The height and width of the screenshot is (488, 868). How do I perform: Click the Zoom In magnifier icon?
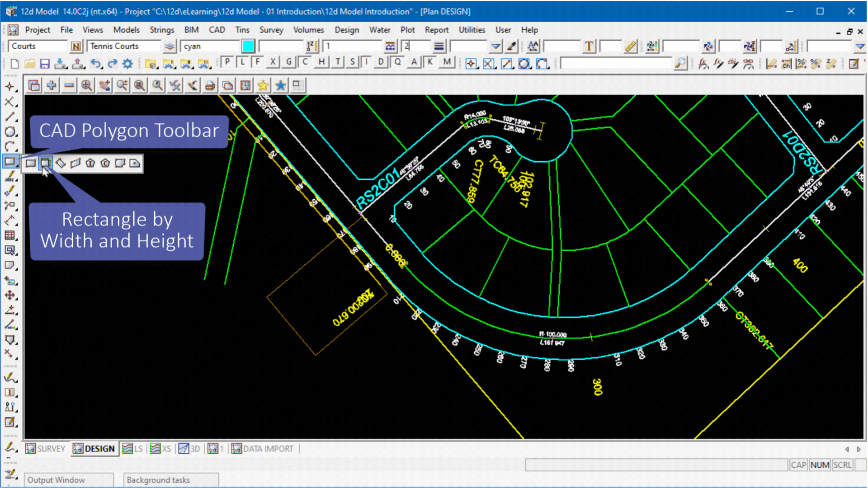click(122, 85)
